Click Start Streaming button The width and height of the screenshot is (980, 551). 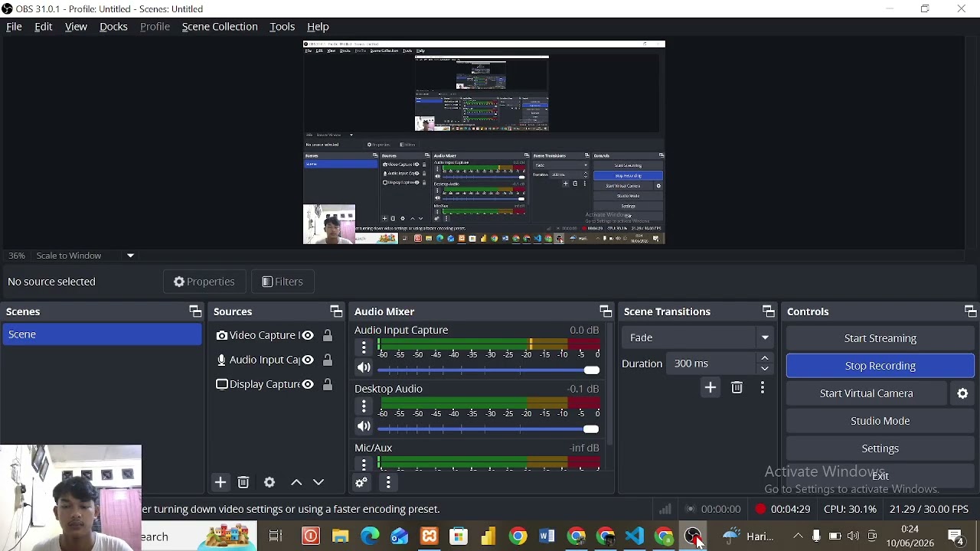[880, 339]
